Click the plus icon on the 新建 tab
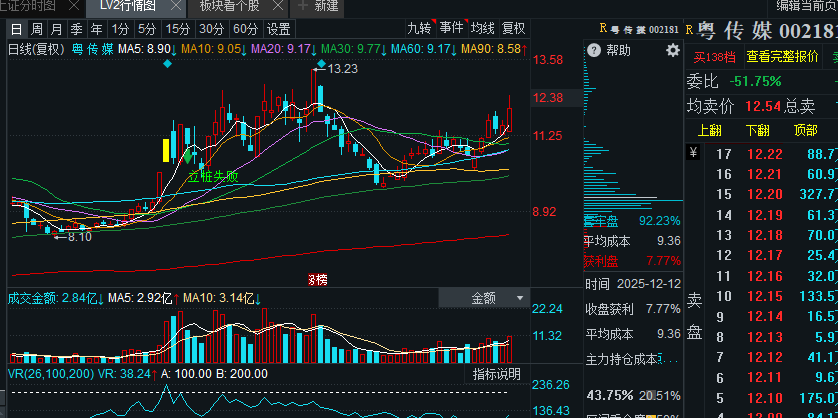Image resolution: width=838 pixels, height=418 pixels. (302, 6)
